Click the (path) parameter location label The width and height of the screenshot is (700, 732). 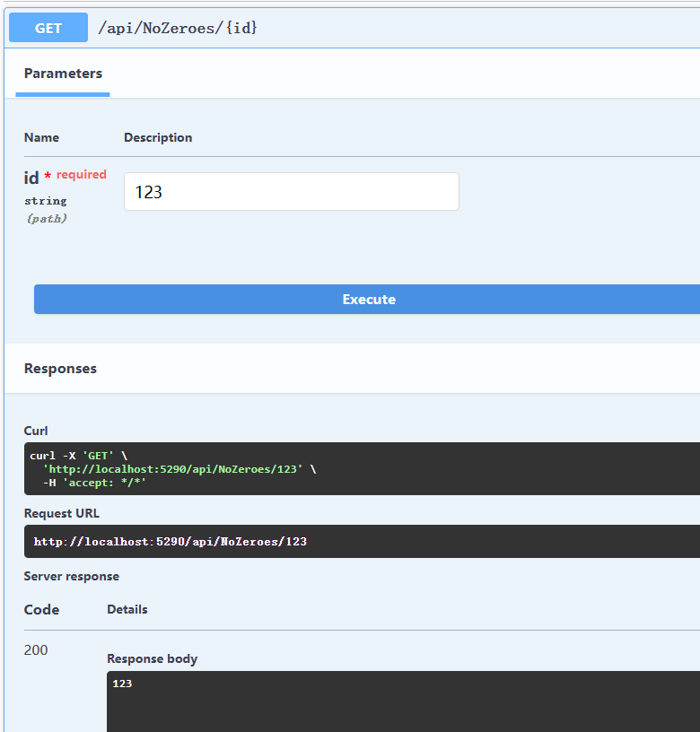click(x=47, y=219)
